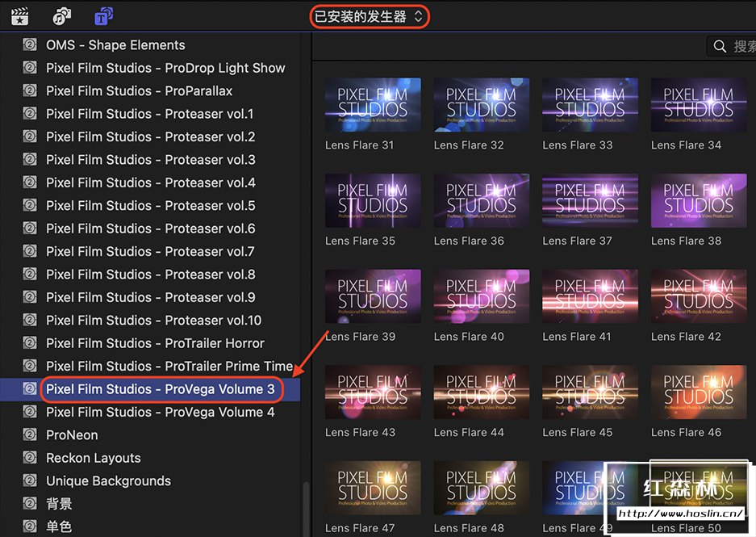Click the Lens Flare 33 thumbnail
This screenshot has width=756, height=537.
[590, 105]
